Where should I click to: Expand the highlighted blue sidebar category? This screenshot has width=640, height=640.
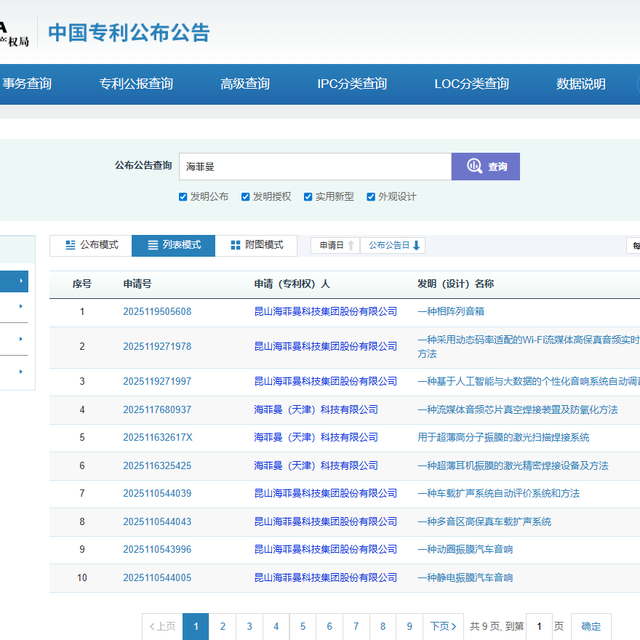click(x=14, y=281)
